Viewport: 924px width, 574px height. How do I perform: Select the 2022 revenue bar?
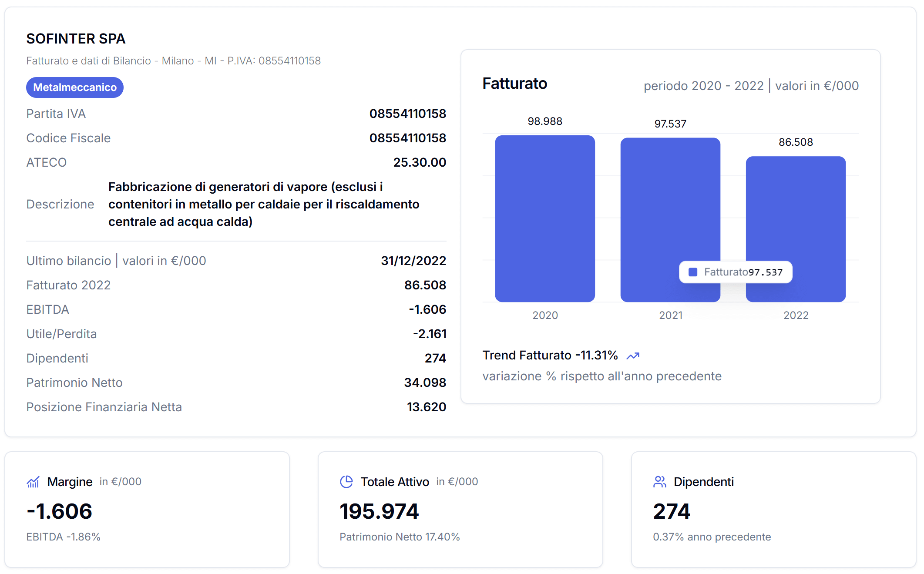(796, 229)
